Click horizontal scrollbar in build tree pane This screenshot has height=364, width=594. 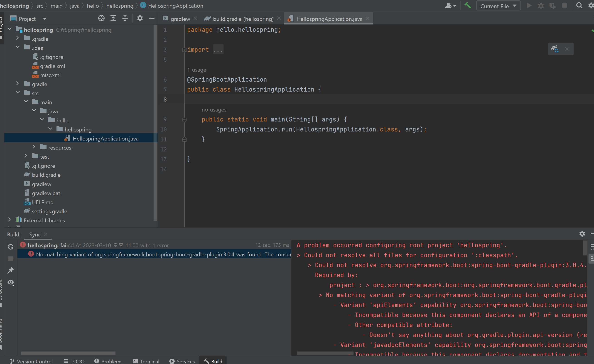click(x=68, y=353)
